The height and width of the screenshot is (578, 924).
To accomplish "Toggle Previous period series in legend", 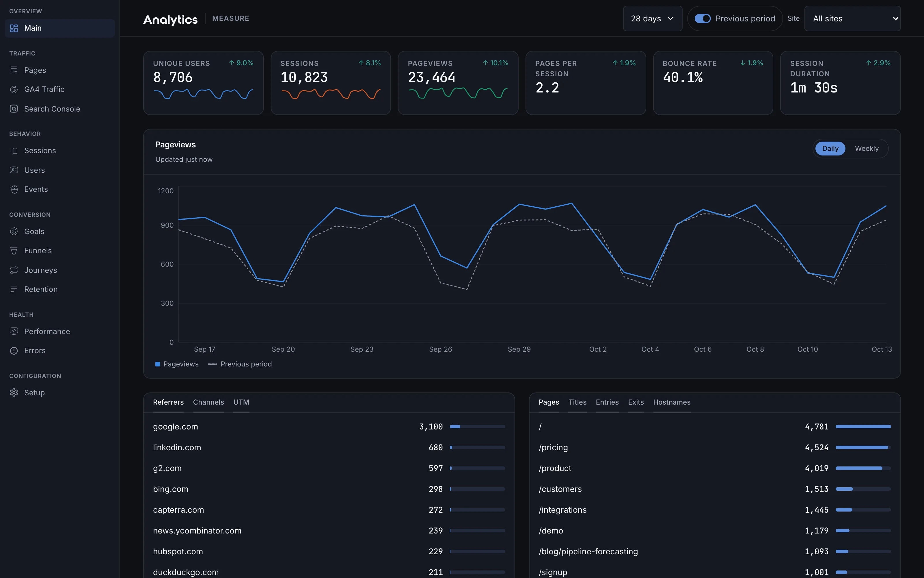I will click(x=240, y=364).
